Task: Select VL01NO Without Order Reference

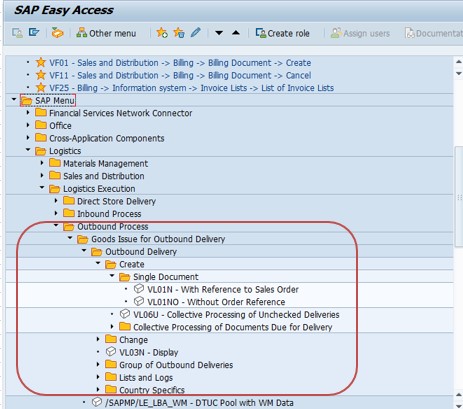Action: (216, 302)
